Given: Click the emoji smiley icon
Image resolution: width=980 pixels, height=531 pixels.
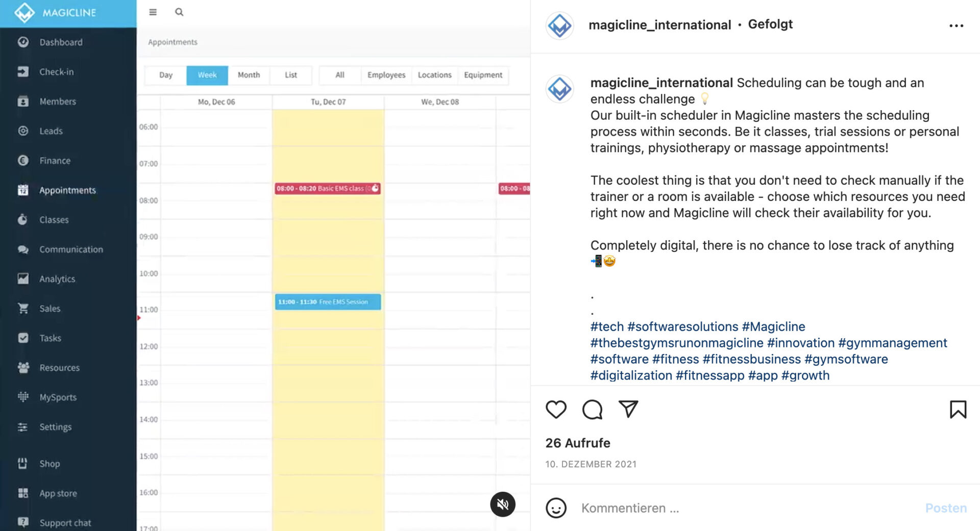Looking at the screenshot, I should (x=556, y=508).
